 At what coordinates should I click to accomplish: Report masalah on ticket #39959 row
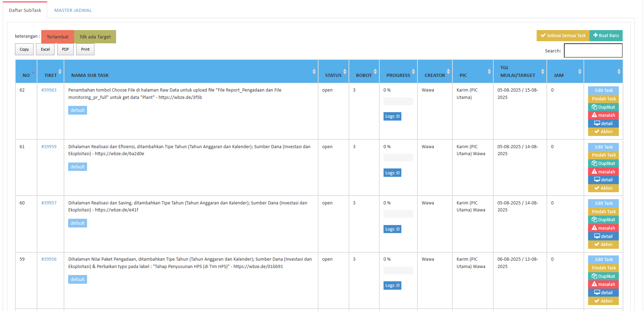[x=603, y=172]
